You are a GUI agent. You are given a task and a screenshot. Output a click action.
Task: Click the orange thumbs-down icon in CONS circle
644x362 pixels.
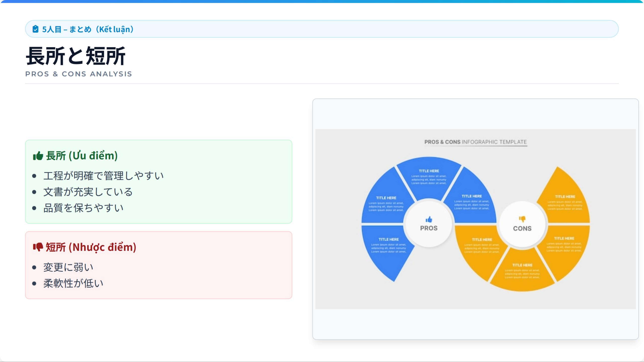coord(522,219)
